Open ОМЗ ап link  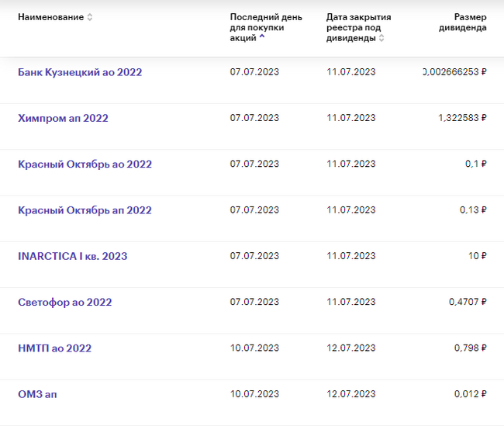pos(37,394)
